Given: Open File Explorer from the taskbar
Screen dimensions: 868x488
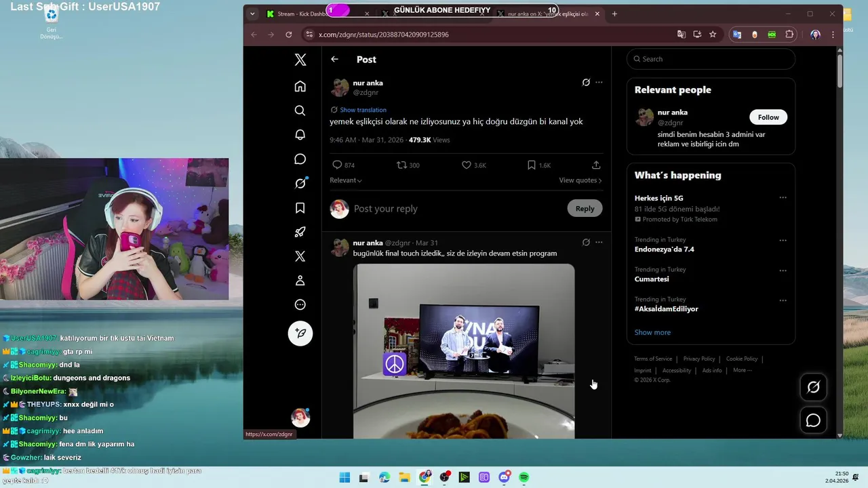Looking at the screenshot, I should tap(404, 477).
